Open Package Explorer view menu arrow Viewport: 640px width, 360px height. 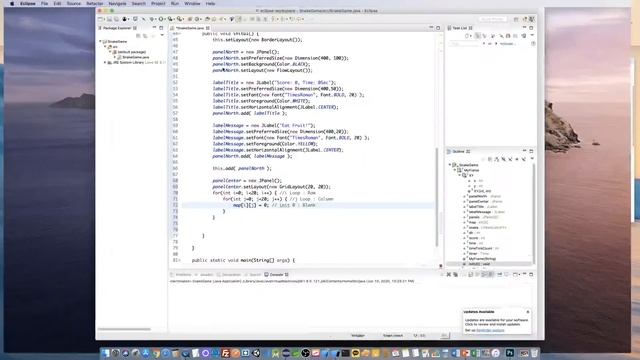[162, 36]
